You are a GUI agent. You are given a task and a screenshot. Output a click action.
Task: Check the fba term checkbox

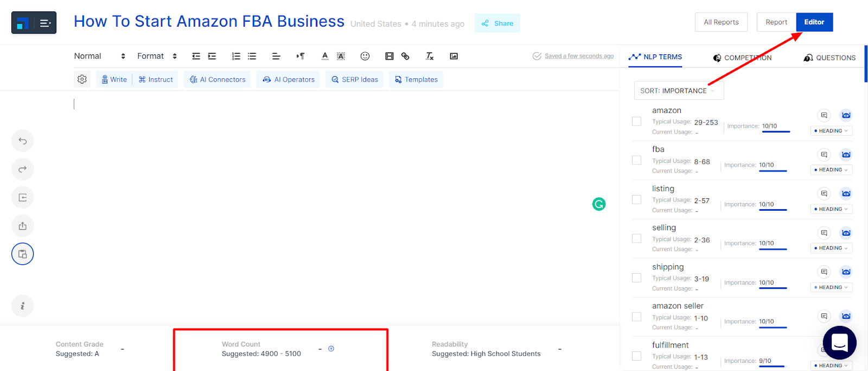(x=637, y=160)
